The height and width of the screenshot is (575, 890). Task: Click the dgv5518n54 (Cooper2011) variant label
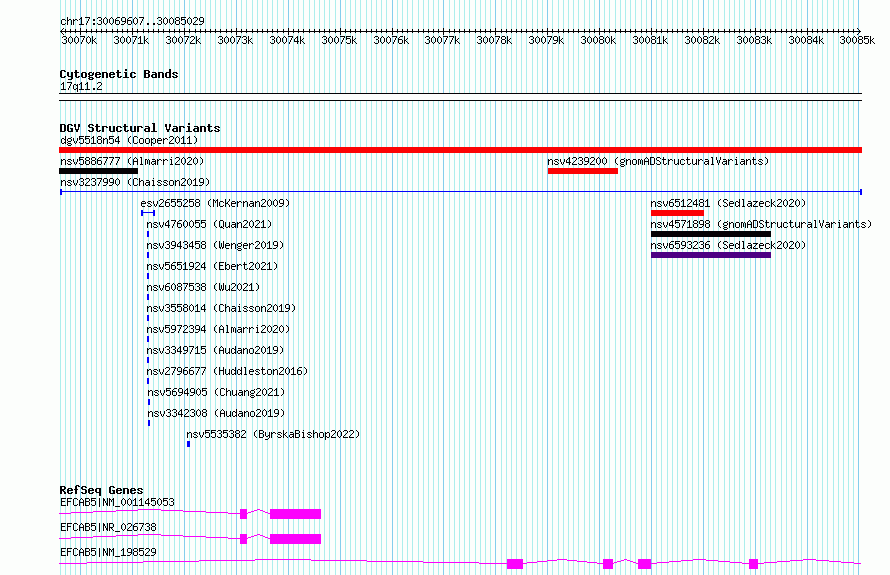[129, 140]
